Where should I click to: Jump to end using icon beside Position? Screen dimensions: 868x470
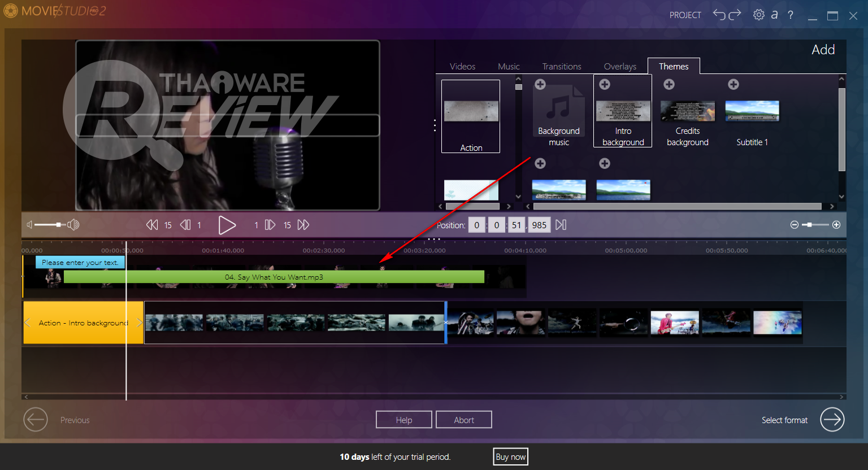[561, 225]
